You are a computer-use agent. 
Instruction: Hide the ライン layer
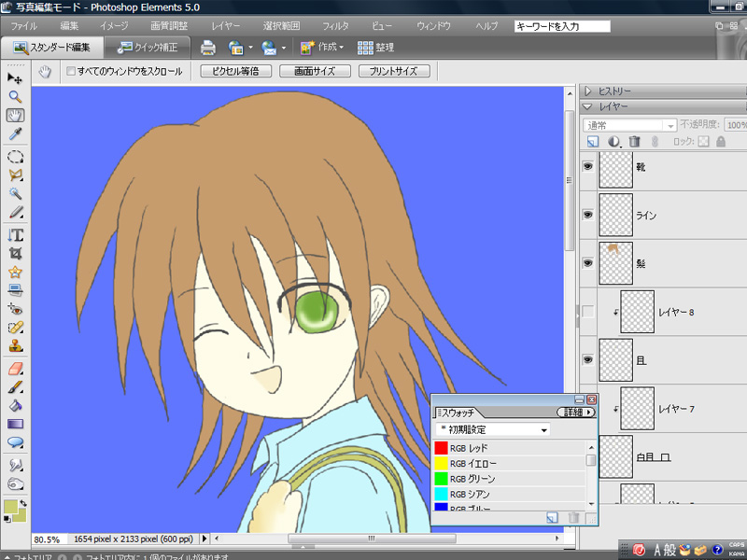(x=587, y=215)
